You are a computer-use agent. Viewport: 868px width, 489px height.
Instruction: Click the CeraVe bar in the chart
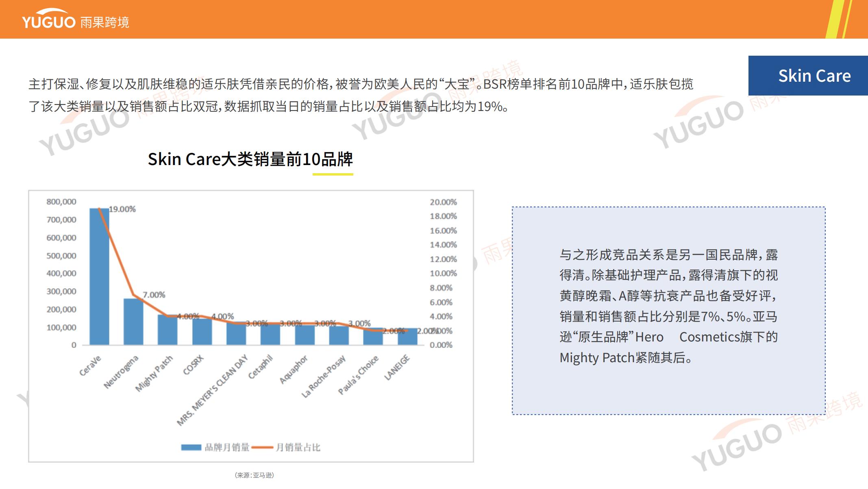click(x=99, y=276)
